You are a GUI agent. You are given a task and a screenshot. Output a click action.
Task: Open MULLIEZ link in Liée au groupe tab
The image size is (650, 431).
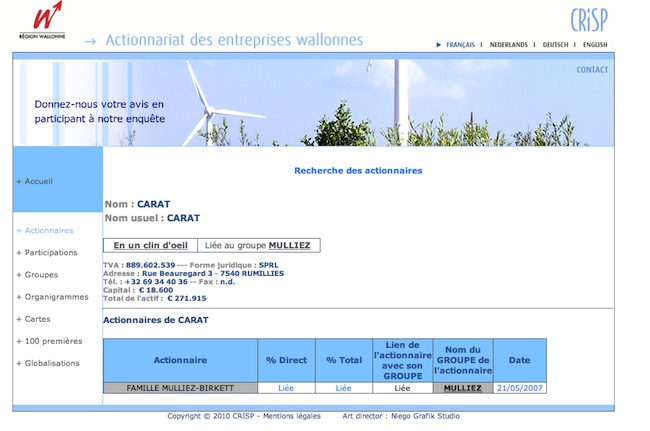pos(289,245)
